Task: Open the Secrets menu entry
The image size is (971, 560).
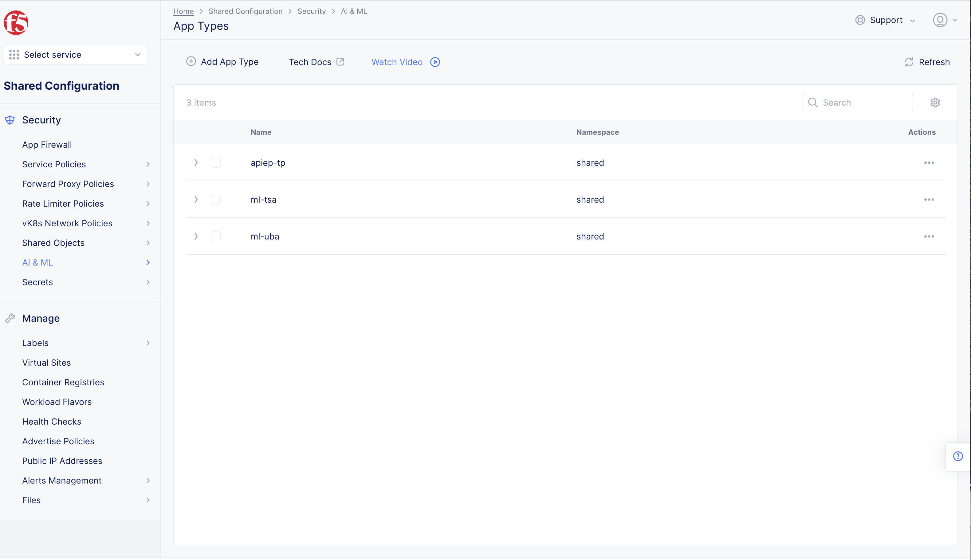Action: tap(37, 282)
